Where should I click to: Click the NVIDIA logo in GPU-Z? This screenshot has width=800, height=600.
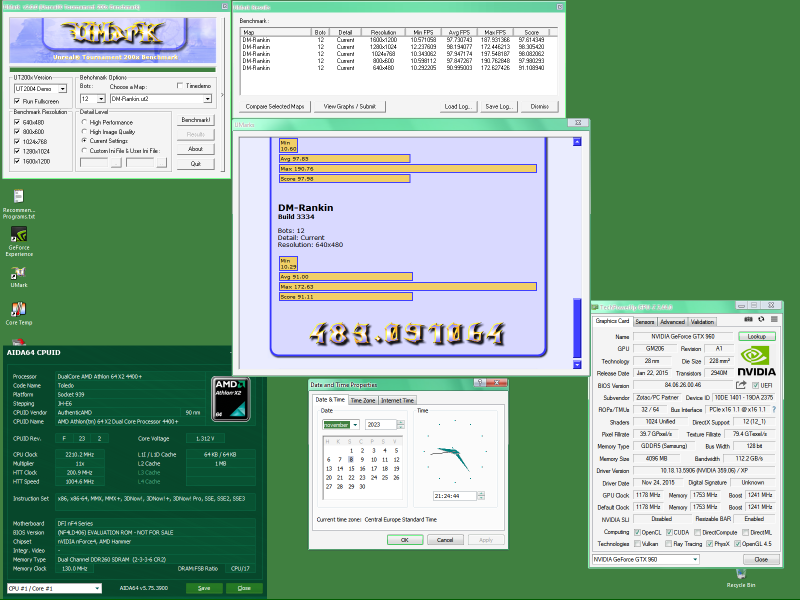757,360
